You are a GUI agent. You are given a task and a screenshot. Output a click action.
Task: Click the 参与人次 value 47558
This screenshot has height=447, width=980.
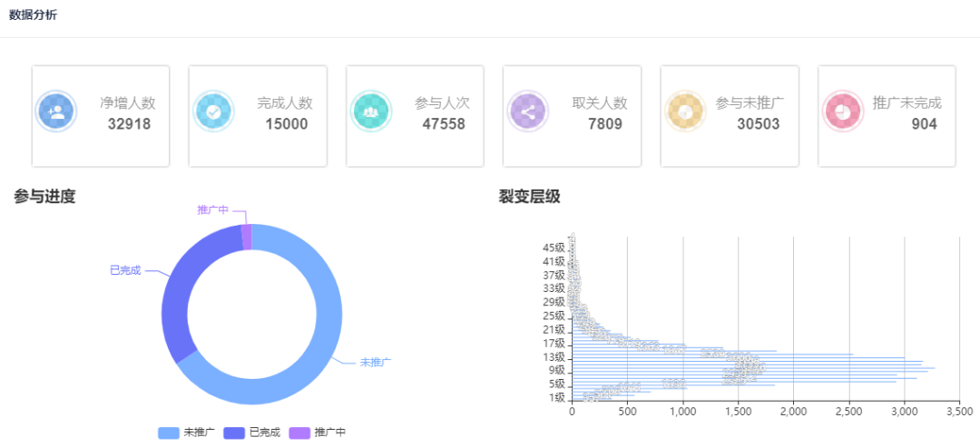[x=444, y=124]
